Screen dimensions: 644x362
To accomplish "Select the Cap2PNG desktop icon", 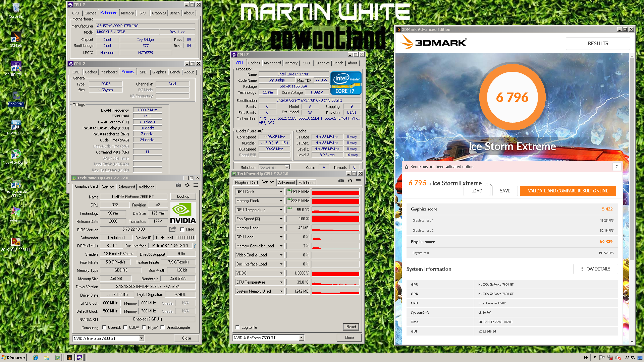I will 16,98.
